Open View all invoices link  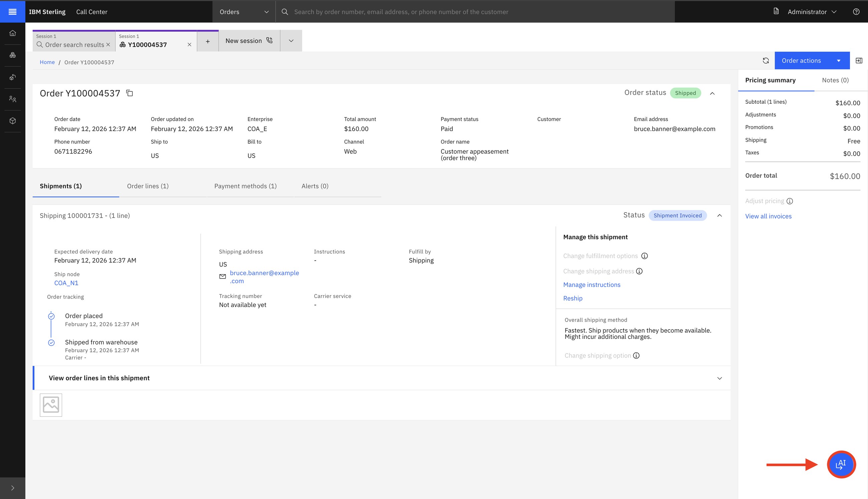(x=768, y=216)
